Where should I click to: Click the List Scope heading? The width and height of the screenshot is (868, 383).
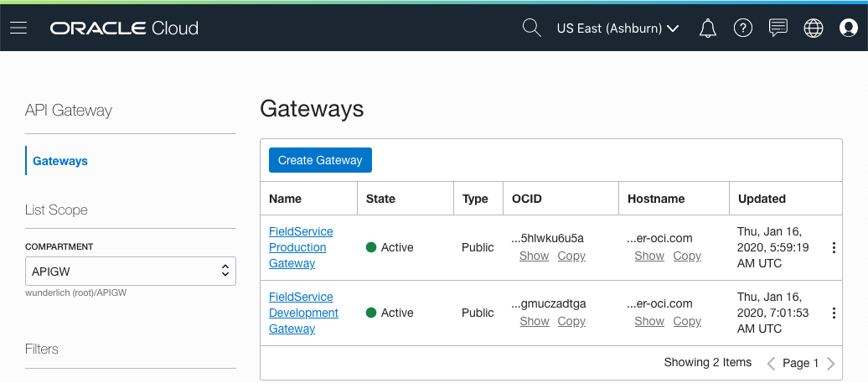click(x=56, y=210)
